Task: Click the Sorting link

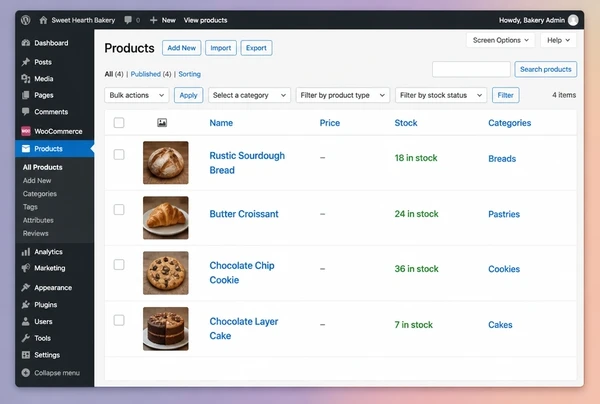Action: click(189, 74)
